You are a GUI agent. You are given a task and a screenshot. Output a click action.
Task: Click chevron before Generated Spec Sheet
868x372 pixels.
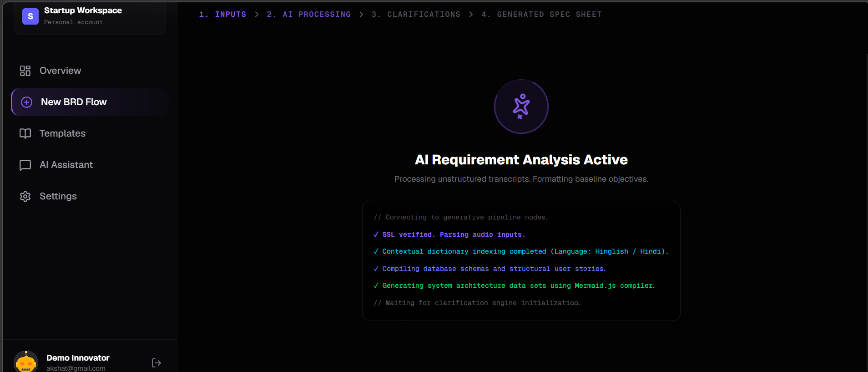tap(471, 15)
